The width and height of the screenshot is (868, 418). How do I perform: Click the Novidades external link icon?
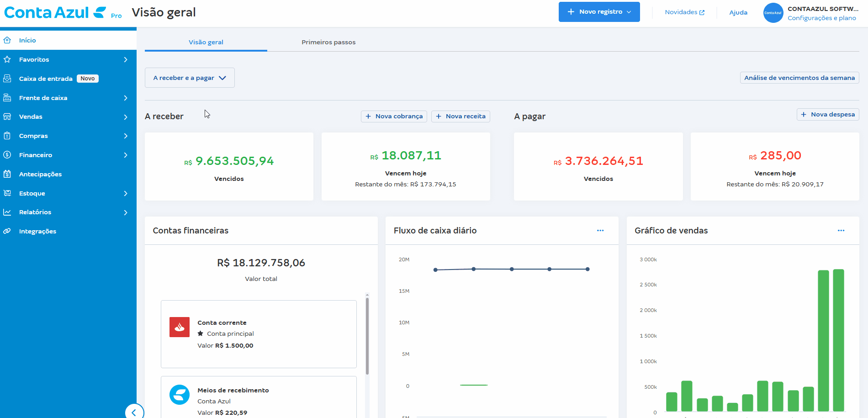point(702,13)
